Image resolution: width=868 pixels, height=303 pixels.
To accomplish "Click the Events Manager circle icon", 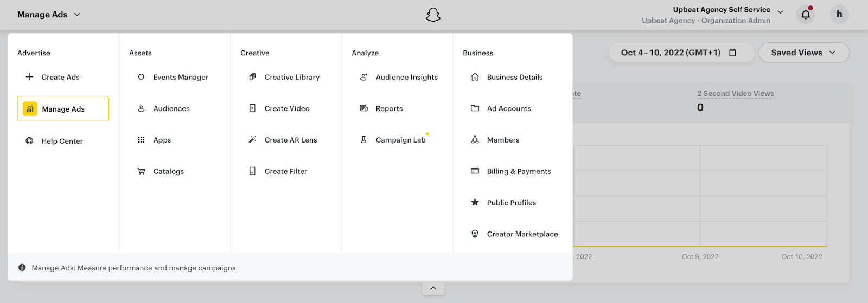I will [141, 77].
